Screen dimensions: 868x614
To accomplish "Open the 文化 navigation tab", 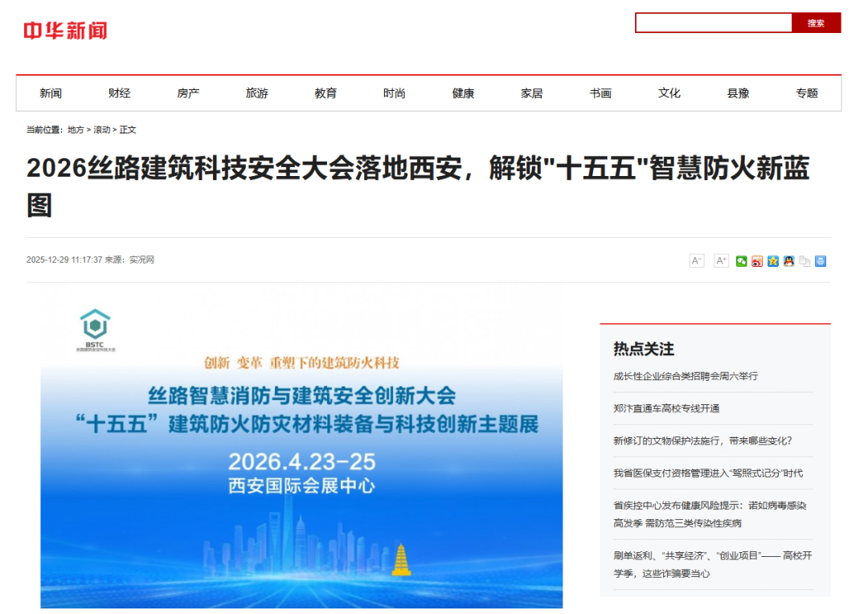I will pyautogui.click(x=669, y=93).
